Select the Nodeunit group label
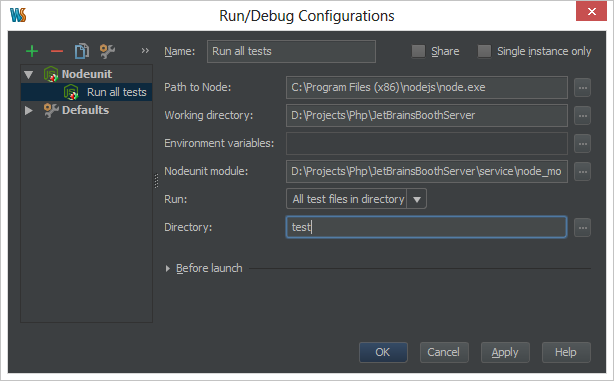The width and height of the screenshot is (614, 381). pyautogui.click(x=87, y=74)
